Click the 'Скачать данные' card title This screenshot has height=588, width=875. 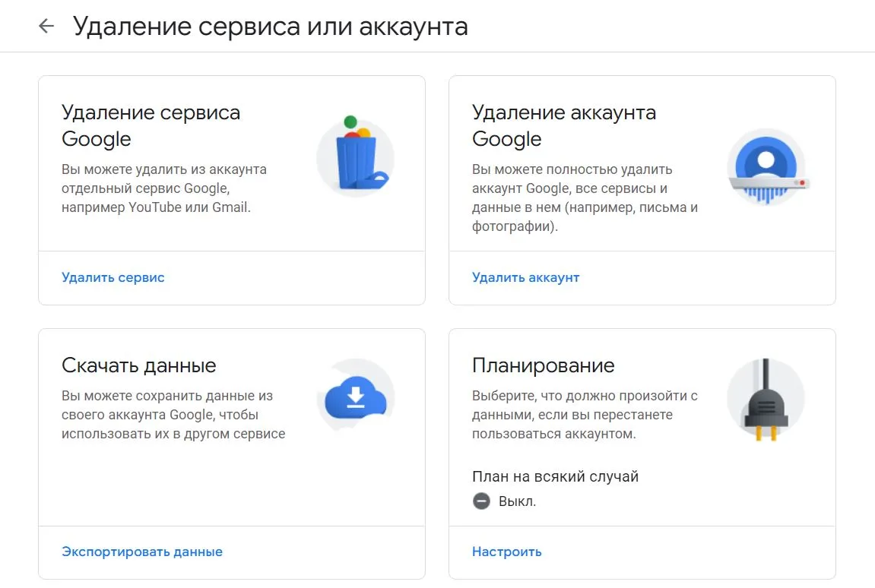[138, 365]
